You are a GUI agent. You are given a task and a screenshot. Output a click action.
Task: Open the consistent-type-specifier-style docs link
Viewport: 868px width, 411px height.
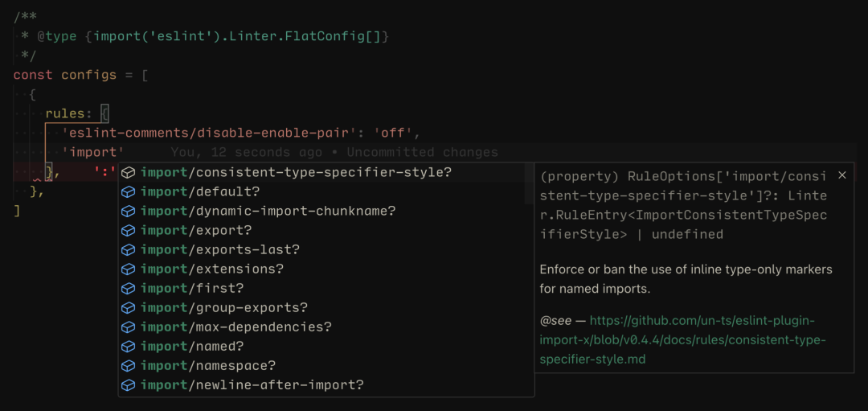point(682,339)
